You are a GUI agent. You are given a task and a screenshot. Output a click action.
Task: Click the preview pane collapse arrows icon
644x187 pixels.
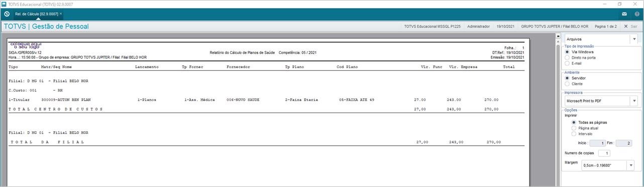point(558,36)
